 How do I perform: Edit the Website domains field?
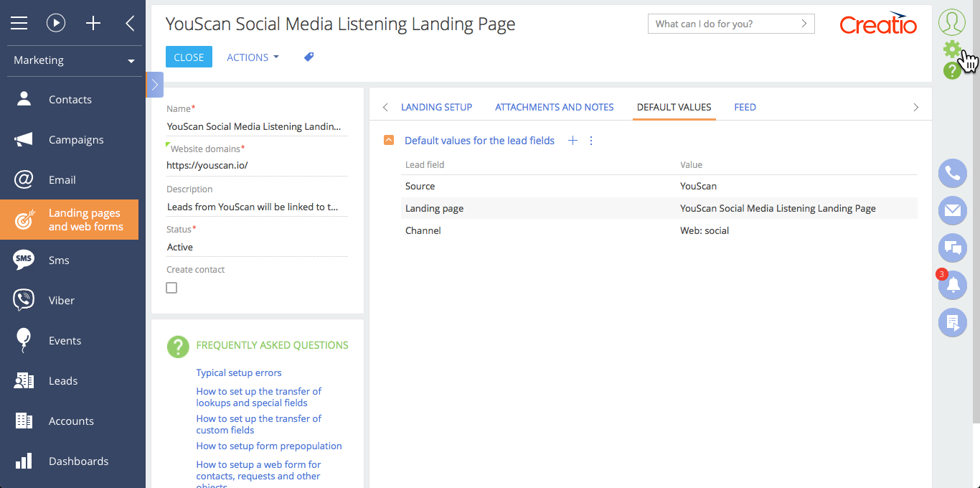click(x=257, y=165)
